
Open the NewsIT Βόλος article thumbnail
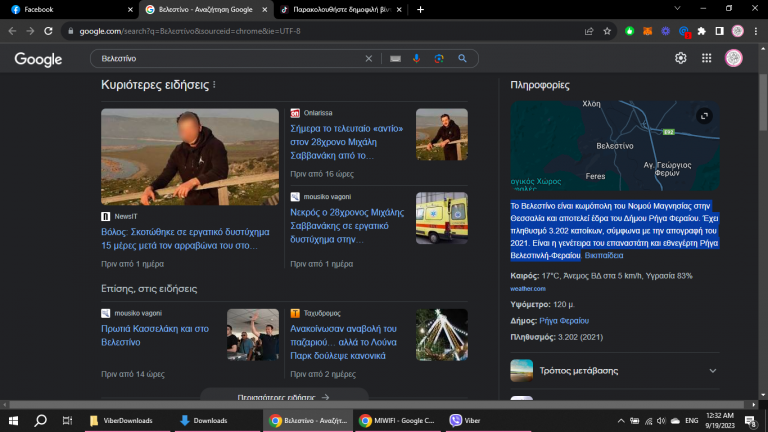[190, 157]
